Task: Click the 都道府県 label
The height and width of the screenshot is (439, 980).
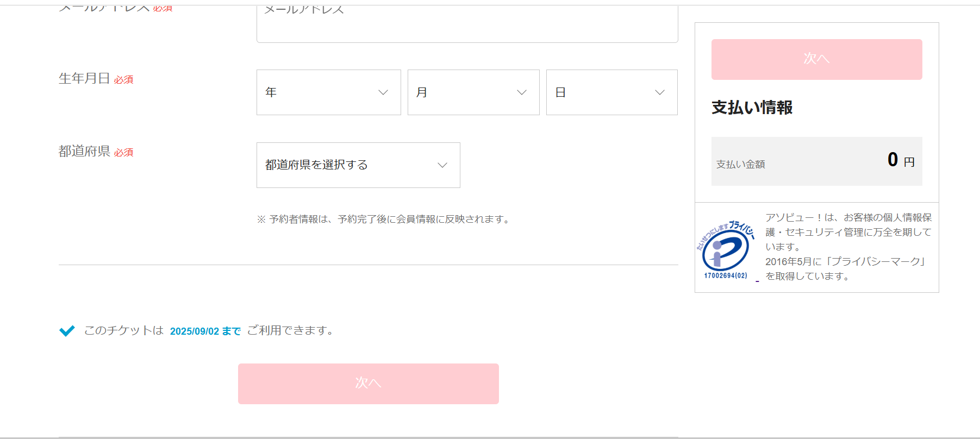Action: [84, 152]
